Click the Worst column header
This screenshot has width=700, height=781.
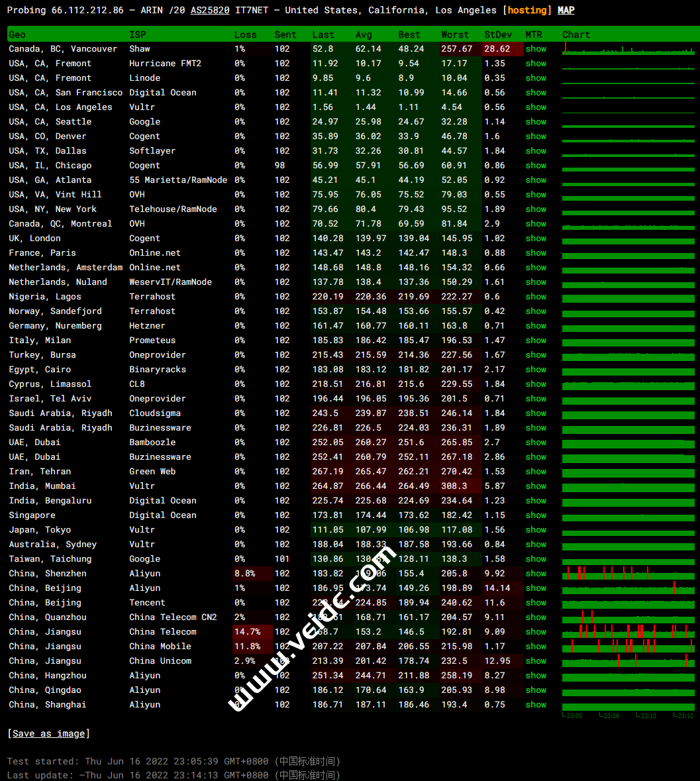[454, 34]
